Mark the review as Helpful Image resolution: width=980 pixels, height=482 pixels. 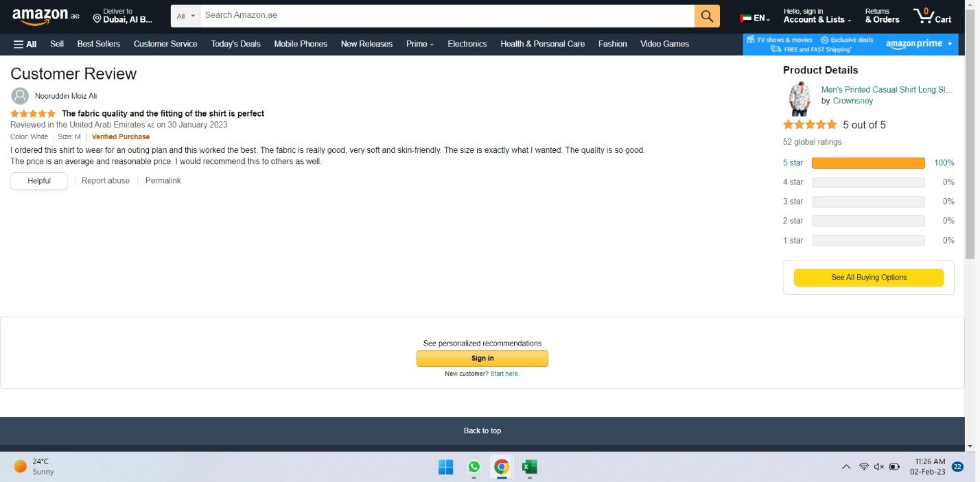39,181
